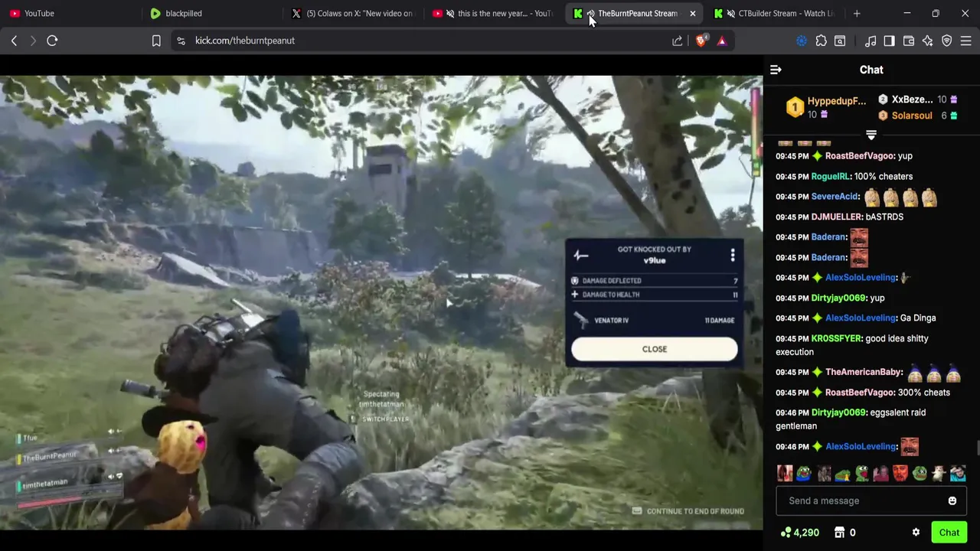The width and height of the screenshot is (980, 551).
Task: Open the emoji picker in message box
Action: 952,500
